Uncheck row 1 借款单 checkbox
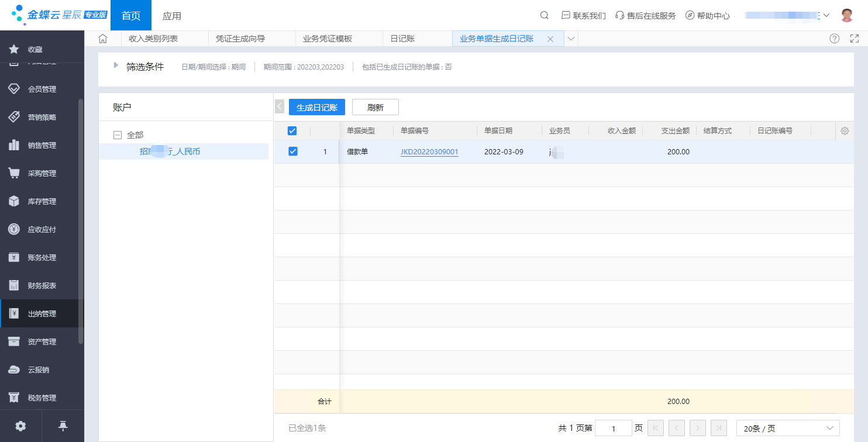Viewport: 868px width, 442px height. (293, 151)
